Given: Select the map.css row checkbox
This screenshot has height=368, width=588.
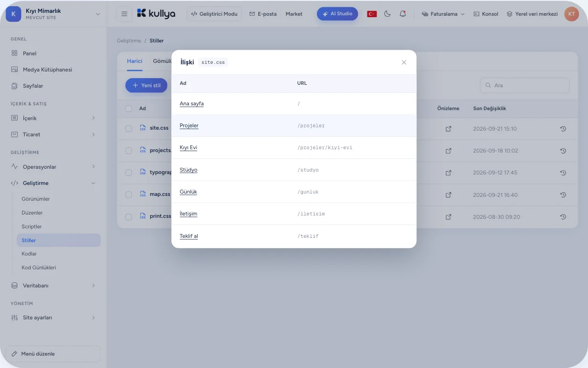Looking at the screenshot, I should pyautogui.click(x=128, y=194).
